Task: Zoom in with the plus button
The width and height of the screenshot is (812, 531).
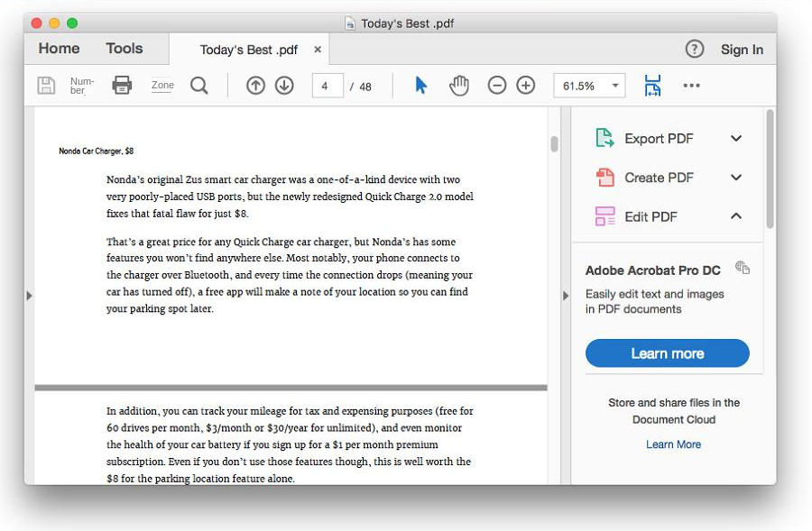Action: [x=526, y=86]
